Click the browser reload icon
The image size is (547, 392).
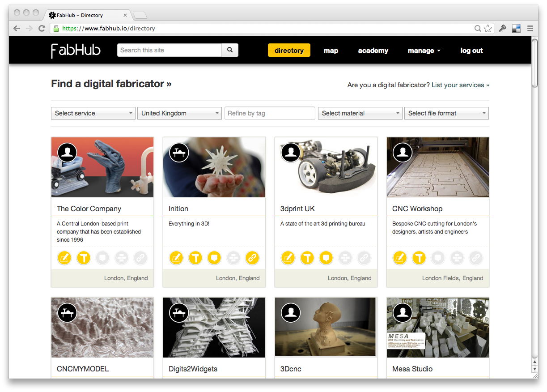[42, 28]
